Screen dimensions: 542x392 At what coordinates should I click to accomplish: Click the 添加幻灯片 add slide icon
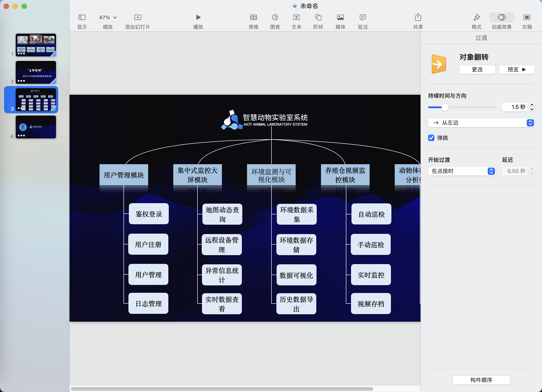[138, 17]
